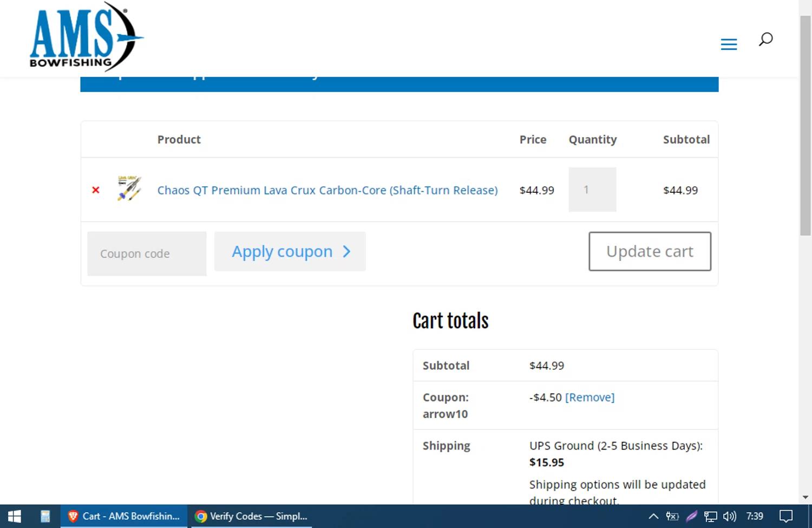Open the Chaos QT product thumbnail

coord(129,189)
